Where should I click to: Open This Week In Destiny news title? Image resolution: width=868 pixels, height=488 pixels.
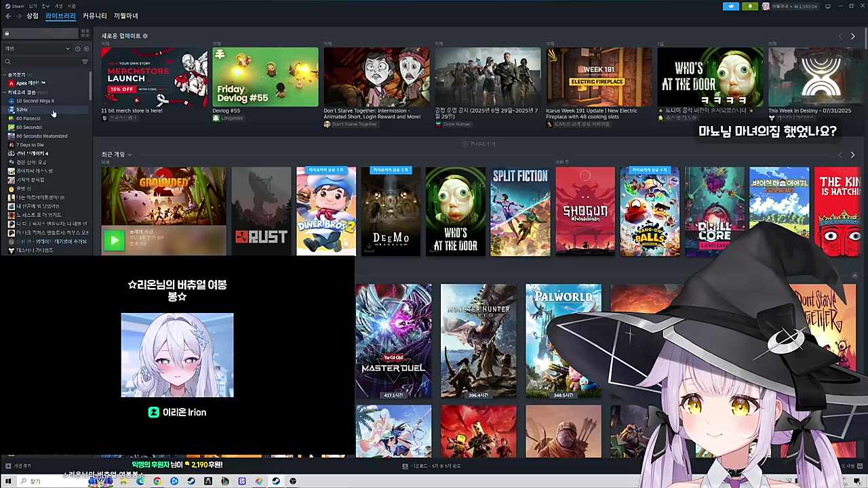(810, 110)
